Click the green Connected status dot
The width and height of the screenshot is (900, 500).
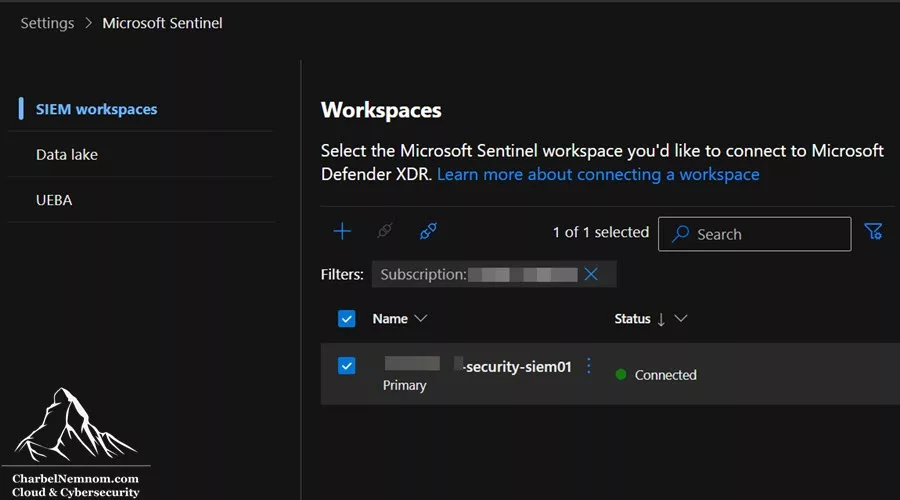point(620,374)
